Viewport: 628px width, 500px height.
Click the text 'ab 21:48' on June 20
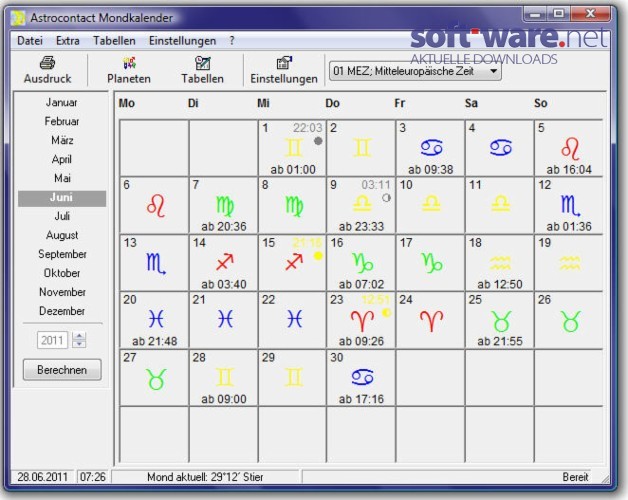(155, 341)
